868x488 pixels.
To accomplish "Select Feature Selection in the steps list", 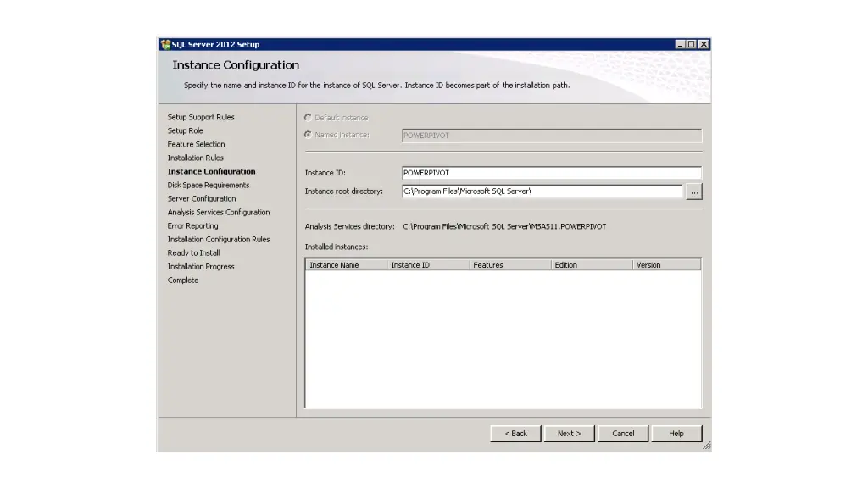I will coord(197,145).
